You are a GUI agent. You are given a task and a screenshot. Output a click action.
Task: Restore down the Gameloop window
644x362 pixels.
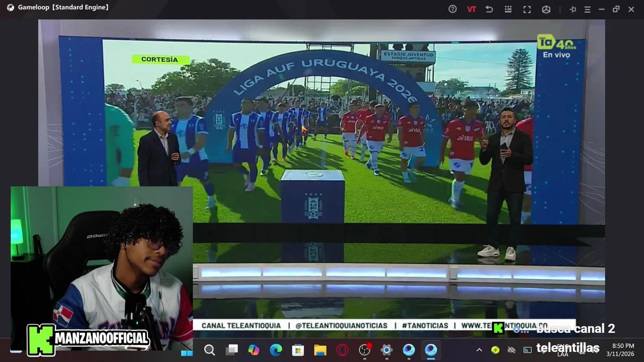click(616, 9)
